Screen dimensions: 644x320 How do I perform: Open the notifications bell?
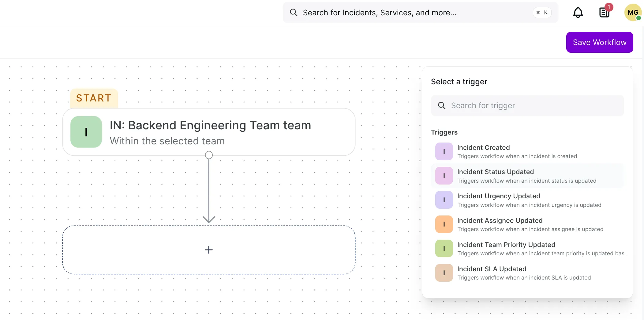[578, 13]
